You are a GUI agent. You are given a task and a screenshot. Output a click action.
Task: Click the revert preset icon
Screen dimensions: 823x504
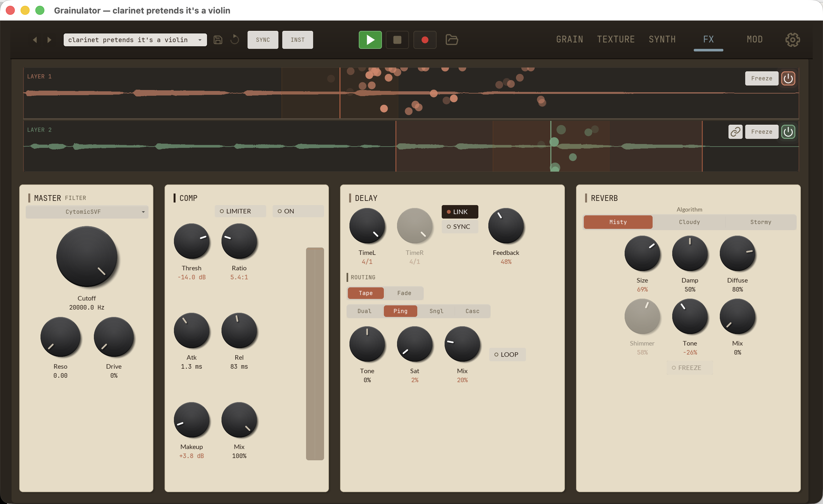point(235,40)
